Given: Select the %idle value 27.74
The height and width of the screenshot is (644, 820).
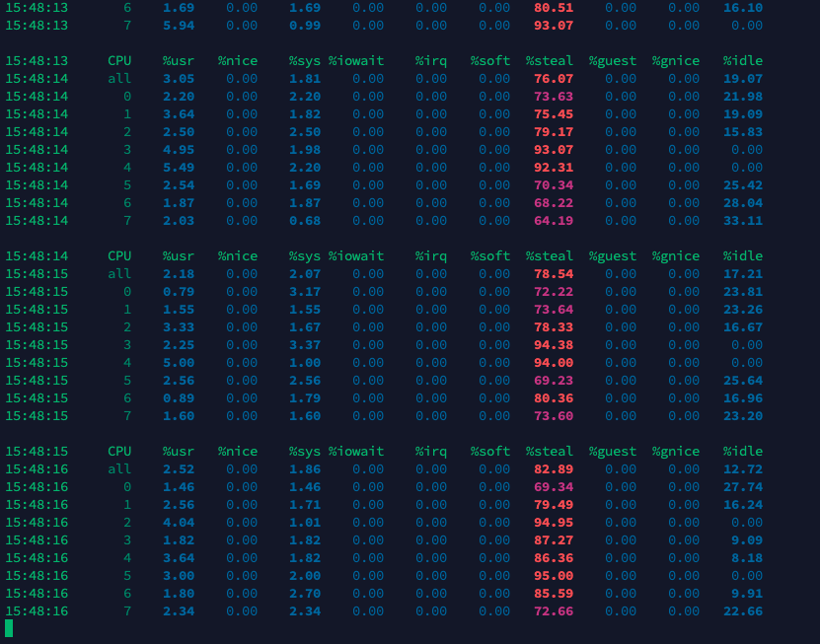Looking at the screenshot, I should 743,488.
